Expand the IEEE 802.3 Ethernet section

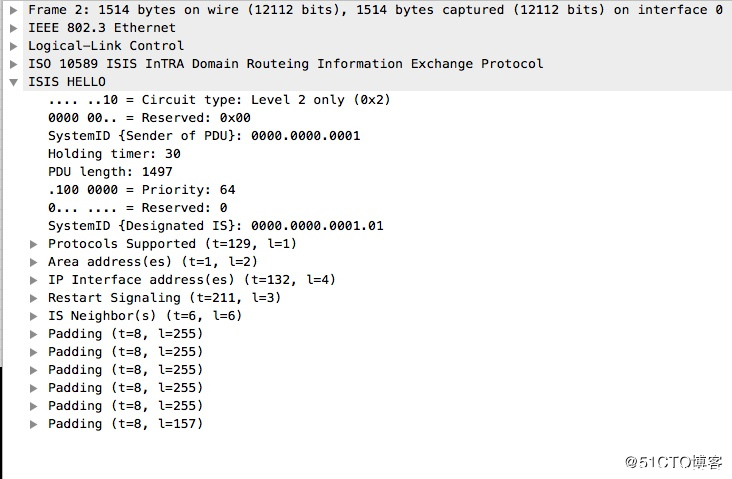(x=14, y=28)
